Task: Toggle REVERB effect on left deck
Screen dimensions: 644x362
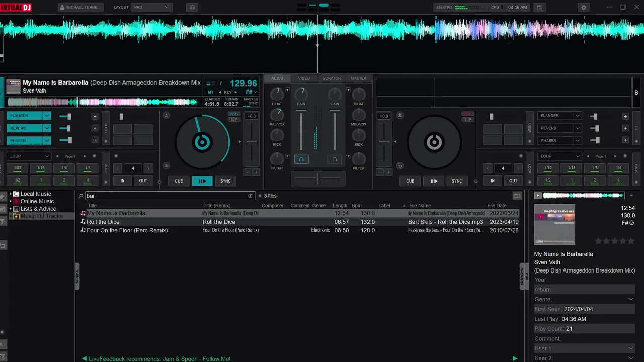Action: pyautogui.click(x=25, y=128)
